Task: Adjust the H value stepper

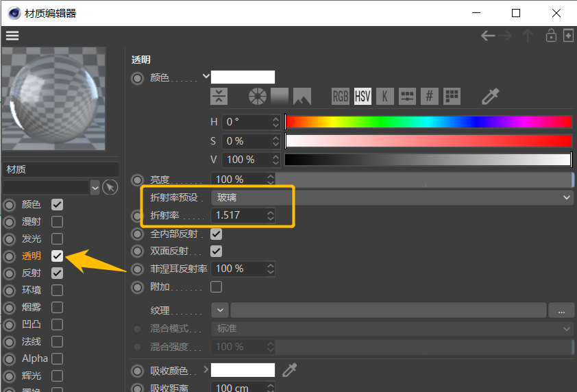Action: [275, 122]
